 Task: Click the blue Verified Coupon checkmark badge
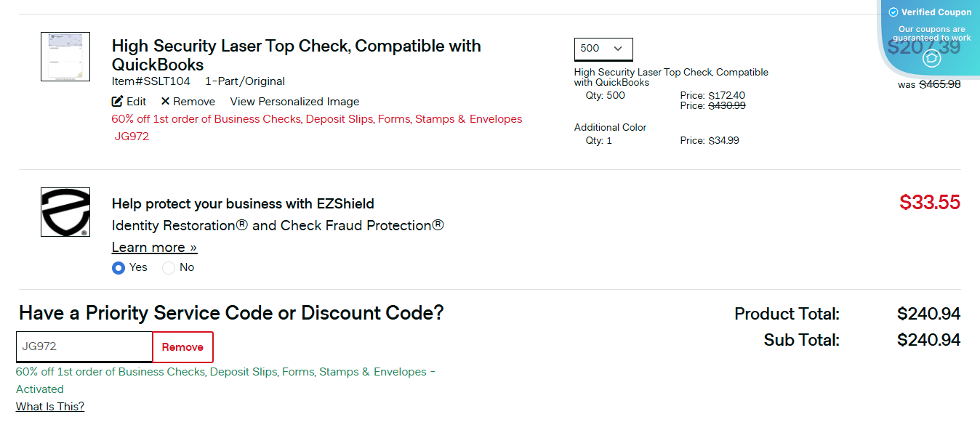pyautogui.click(x=893, y=12)
